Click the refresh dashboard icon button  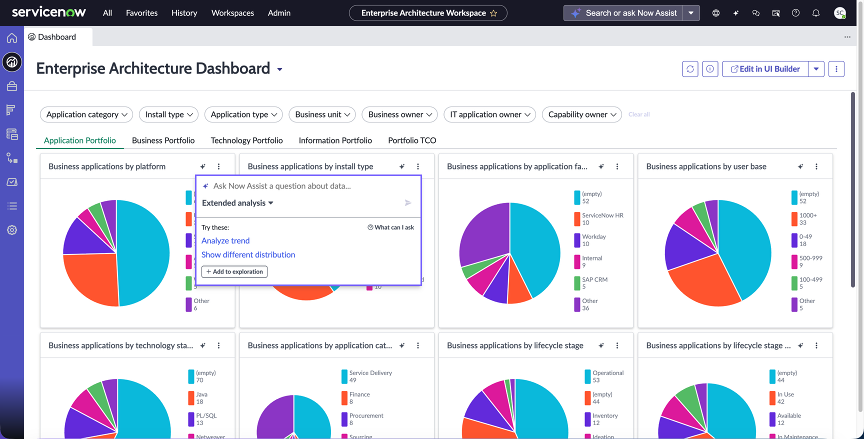pyautogui.click(x=690, y=69)
